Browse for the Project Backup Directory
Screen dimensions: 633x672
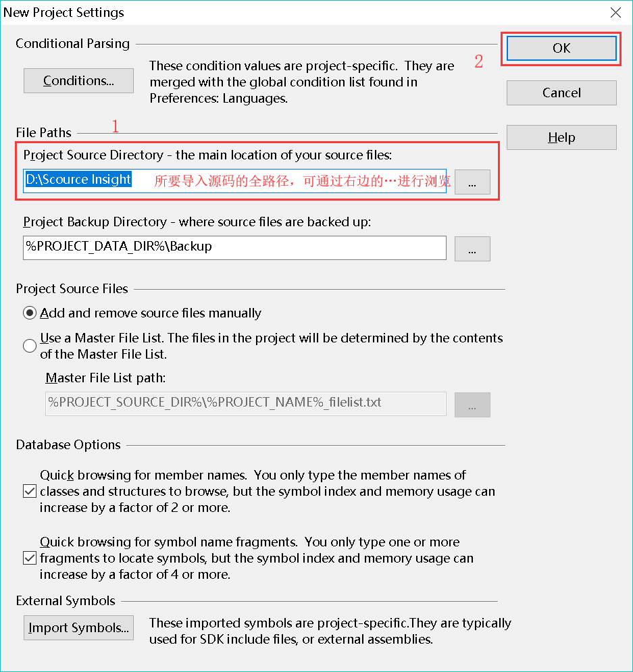(472, 249)
